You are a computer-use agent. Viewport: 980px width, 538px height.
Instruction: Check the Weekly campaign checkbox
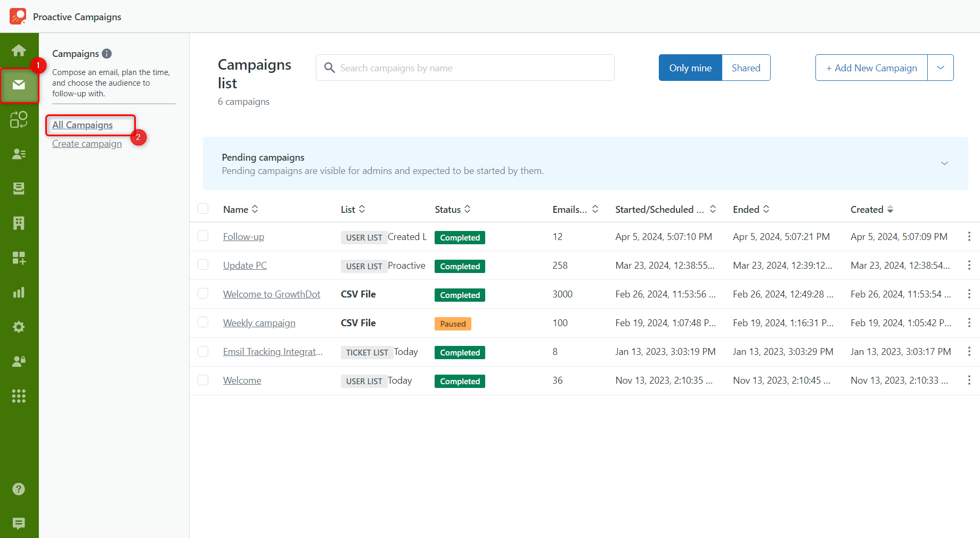(x=203, y=322)
